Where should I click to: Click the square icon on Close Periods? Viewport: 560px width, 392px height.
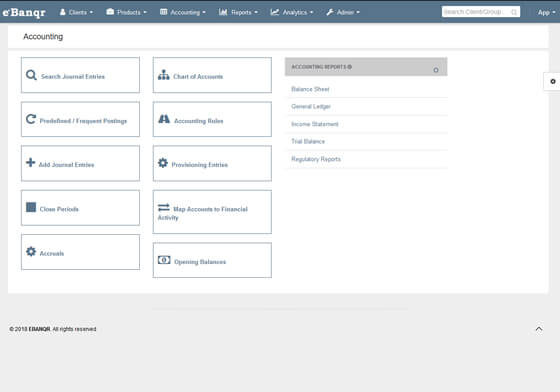point(31,207)
